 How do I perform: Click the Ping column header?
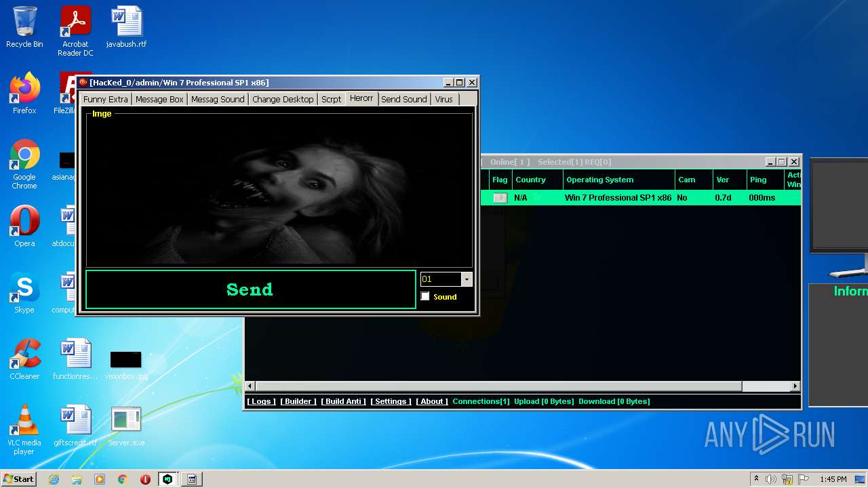[765, 180]
